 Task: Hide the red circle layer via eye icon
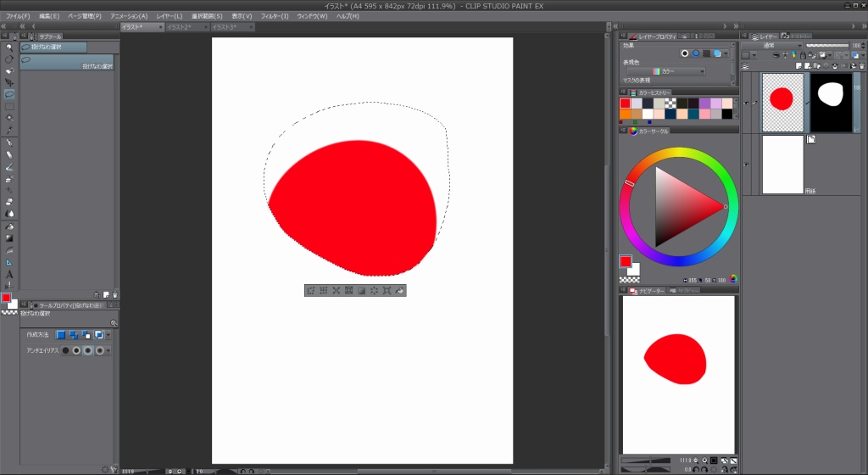[746, 103]
